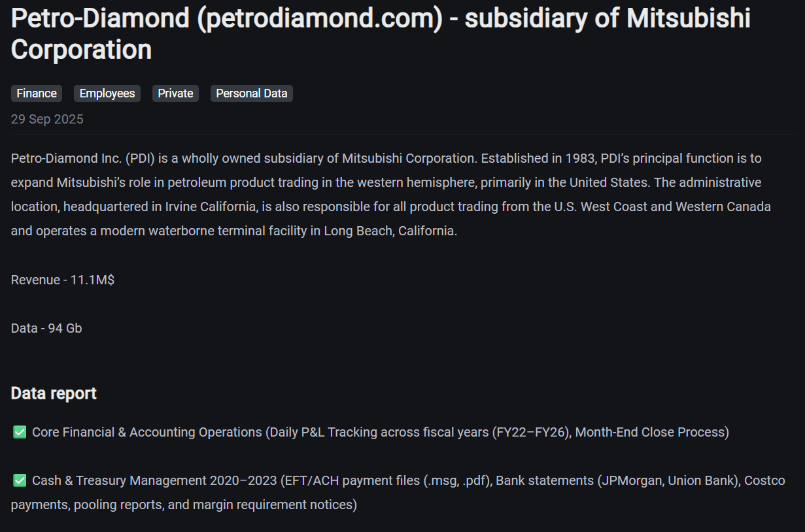This screenshot has width=805, height=532.
Task: Click the Data report heading
Action: click(54, 393)
